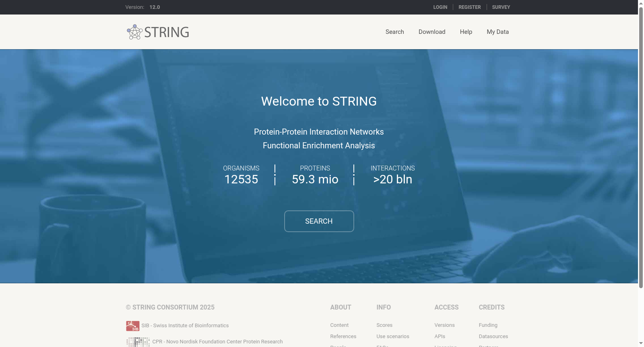Open the My Data menu item
644x347 pixels.
pos(497,32)
